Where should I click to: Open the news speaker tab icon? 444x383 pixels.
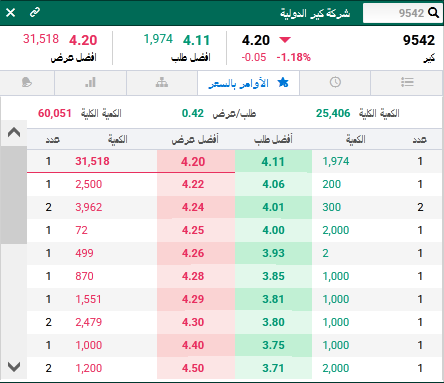coord(27,82)
